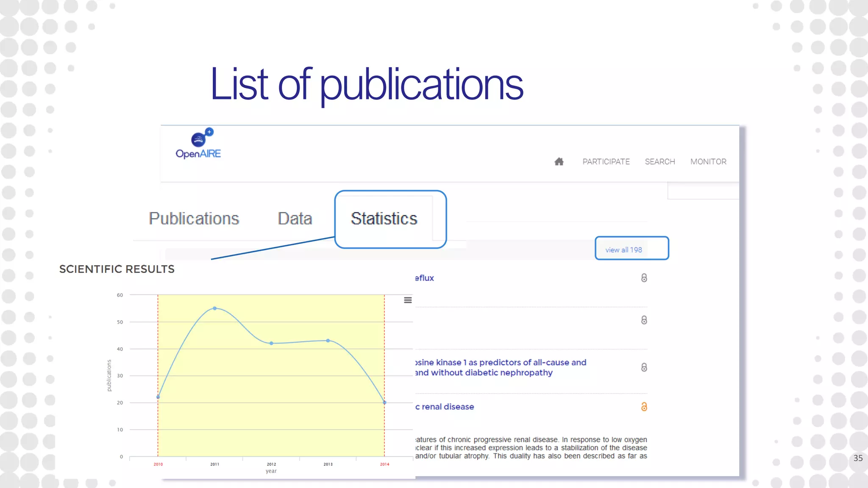Click the red 2010 x-axis label
The width and height of the screenshot is (868, 488).
(158, 464)
